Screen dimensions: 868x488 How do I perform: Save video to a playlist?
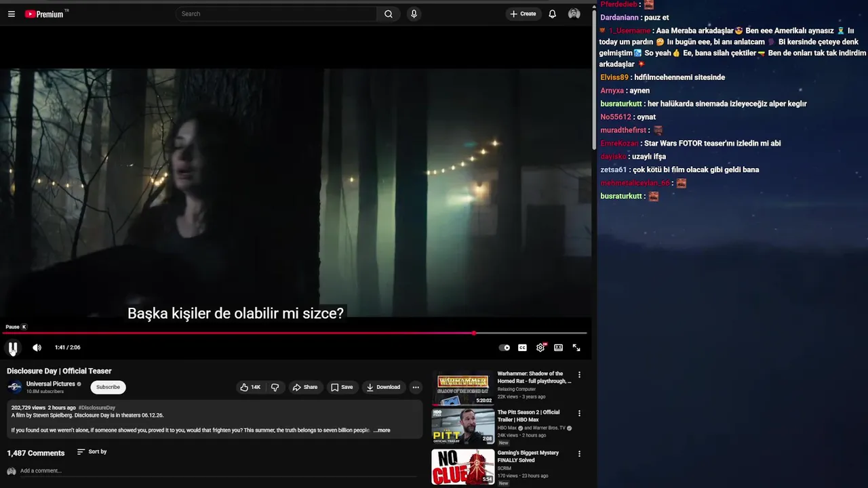tap(342, 387)
